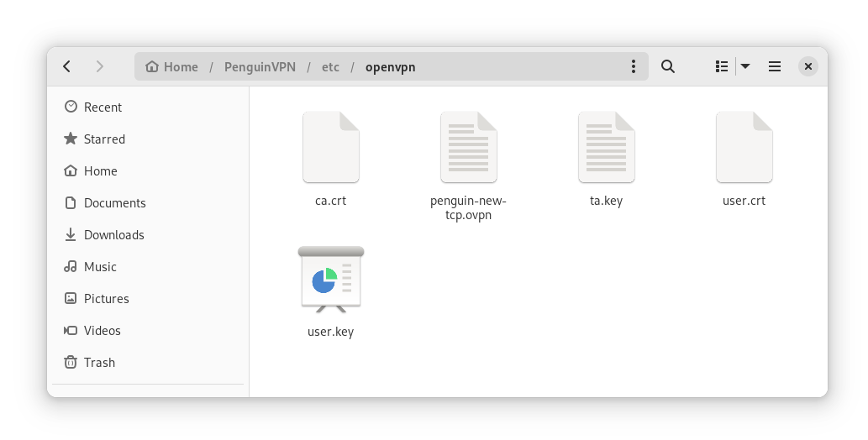Navigate to PenguinVPN breadcrumb

point(260,67)
